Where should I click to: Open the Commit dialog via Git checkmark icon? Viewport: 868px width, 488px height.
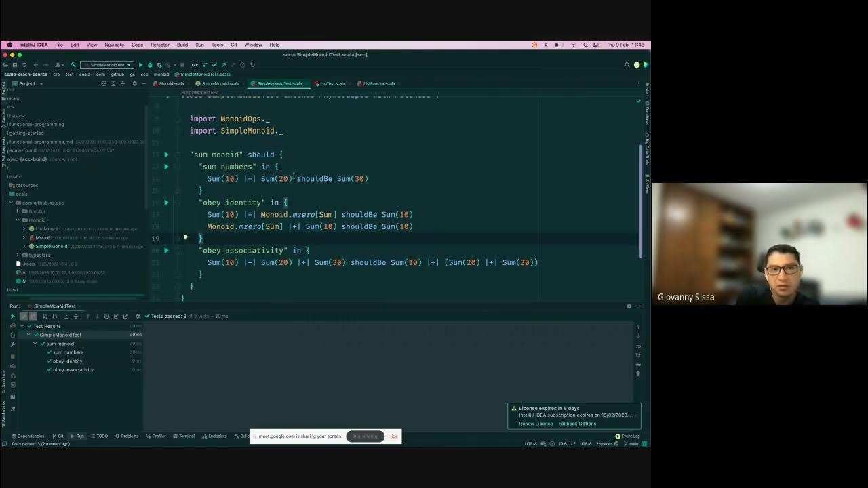[x=216, y=65]
